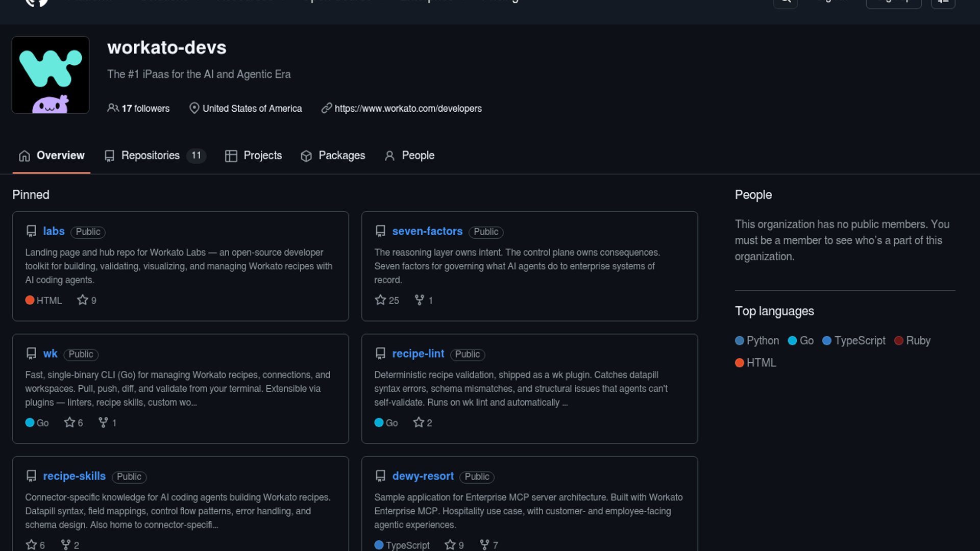Filter by Go in Top languages
980x551 pixels.
click(801, 340)
